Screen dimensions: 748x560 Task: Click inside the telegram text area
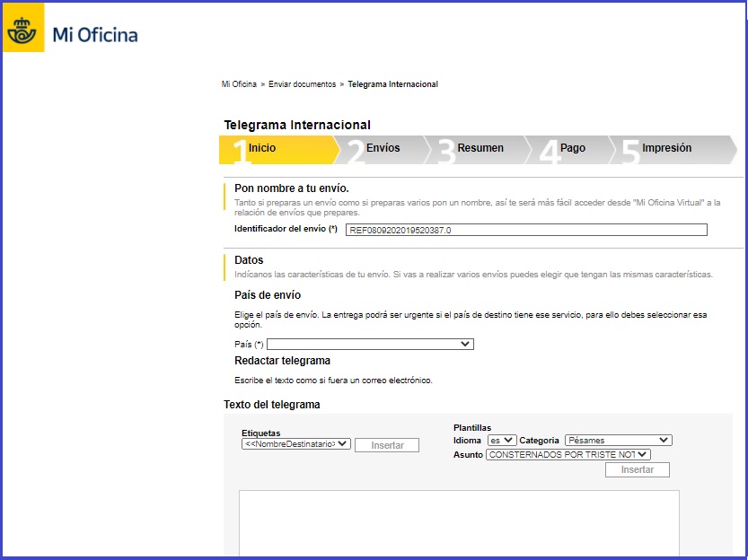[458, 524]
